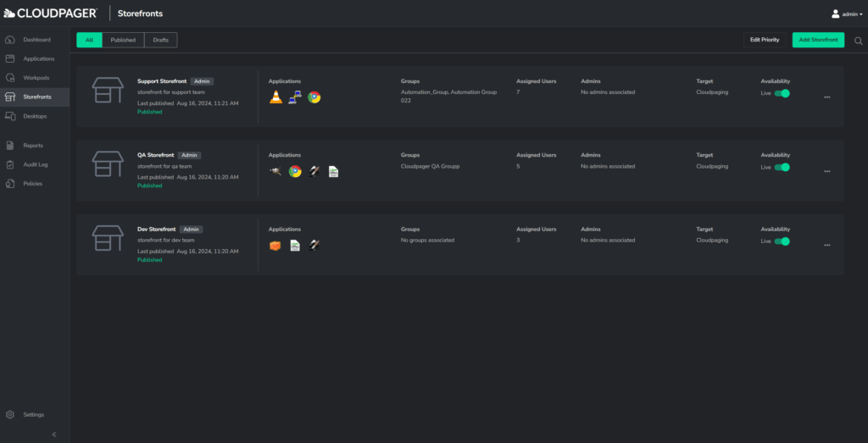868x443 pixels.
Task: Click the pen-style app icon in Dev Storefront
Action: [x=314, y=246]
